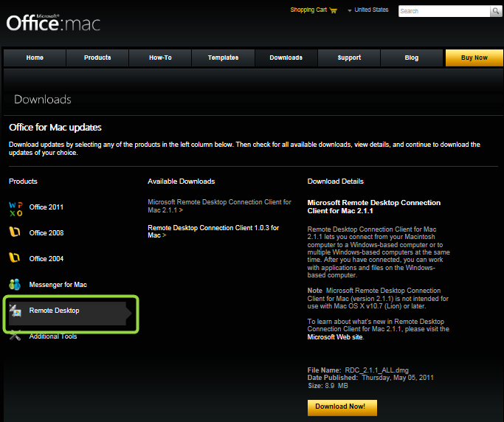The image size is (504, 422).
Task: Follow the Microsoft Web site link
Action: (335, 337)
